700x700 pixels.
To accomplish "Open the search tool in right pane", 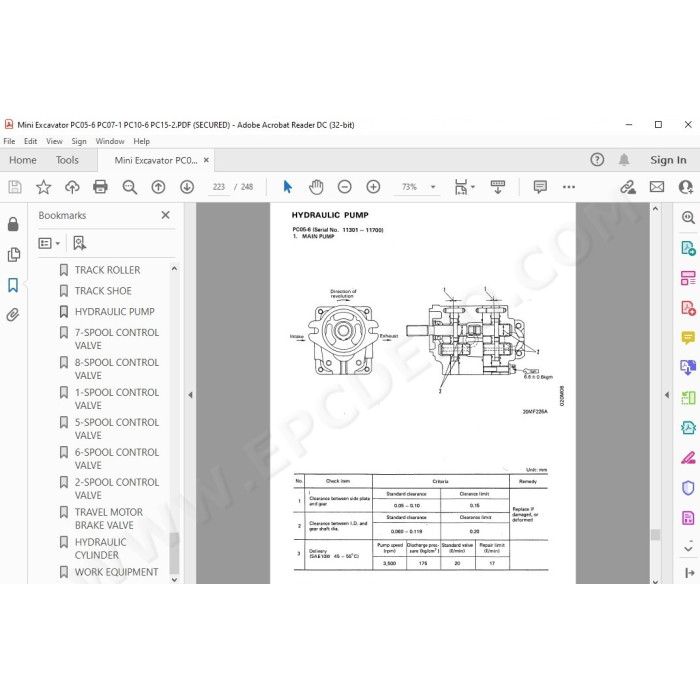I will [688, 218].
